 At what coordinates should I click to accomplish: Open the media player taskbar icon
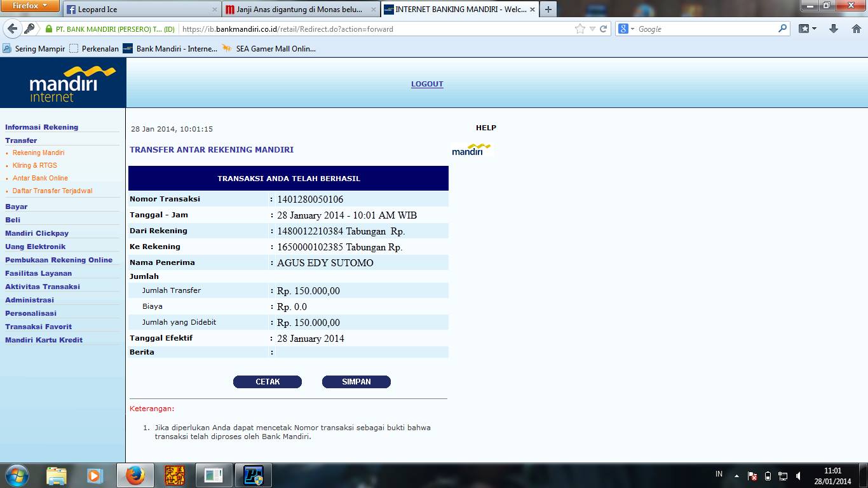(x=95, y=475)
